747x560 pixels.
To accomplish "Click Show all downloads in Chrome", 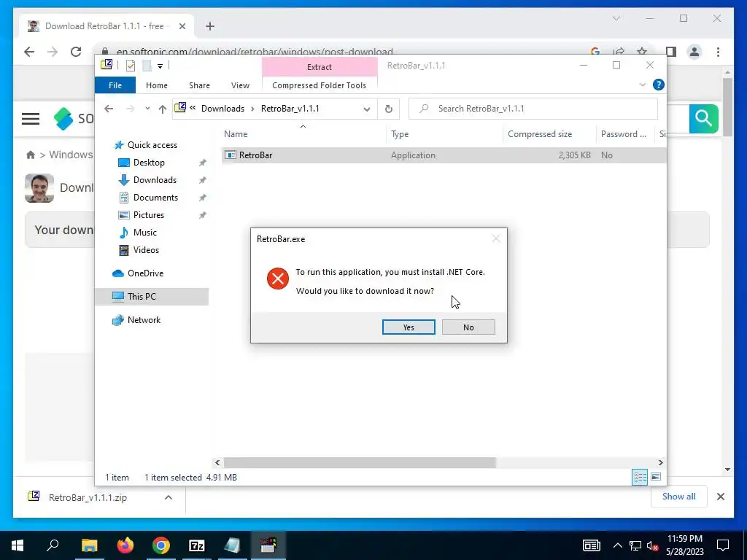I will coord(679,497).
